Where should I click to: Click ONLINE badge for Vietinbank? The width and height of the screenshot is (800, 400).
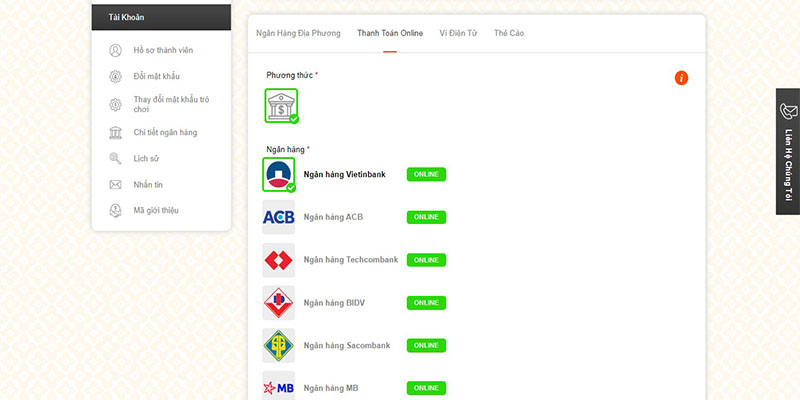coord(426,174)
